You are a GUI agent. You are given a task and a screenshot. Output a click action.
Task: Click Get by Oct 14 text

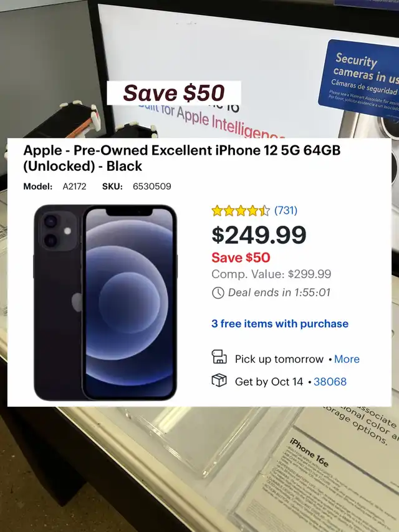tap(269, 382)
